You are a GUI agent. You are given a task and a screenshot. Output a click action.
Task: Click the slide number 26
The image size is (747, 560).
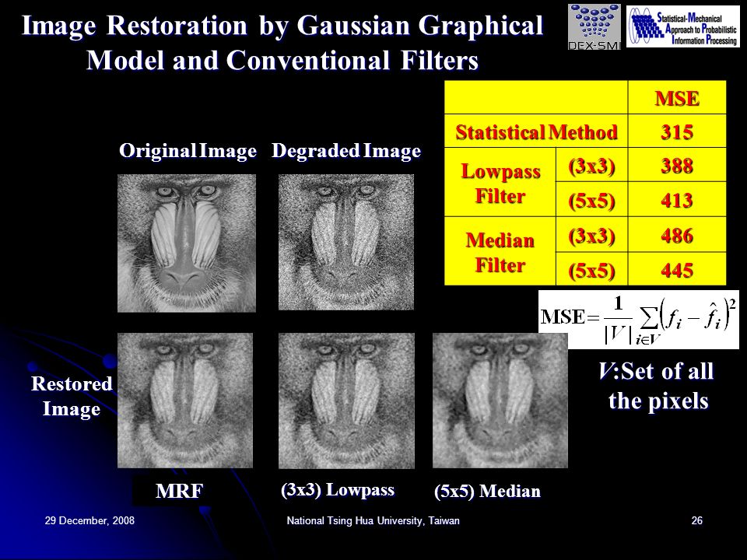pos(696,520)
